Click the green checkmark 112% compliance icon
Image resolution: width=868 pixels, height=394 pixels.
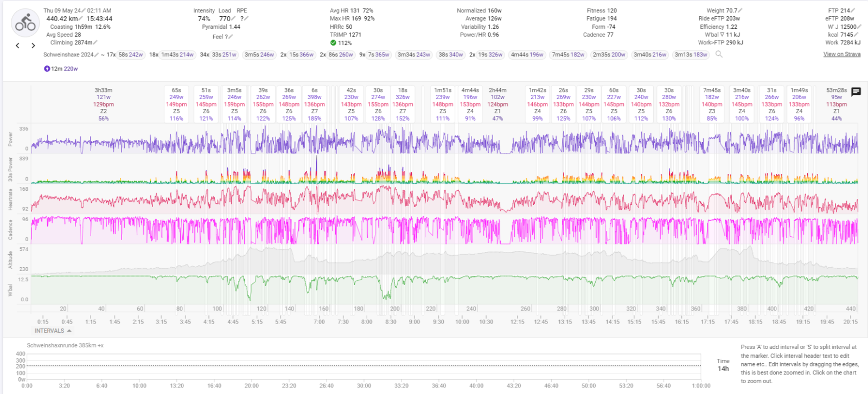(333, 43)
